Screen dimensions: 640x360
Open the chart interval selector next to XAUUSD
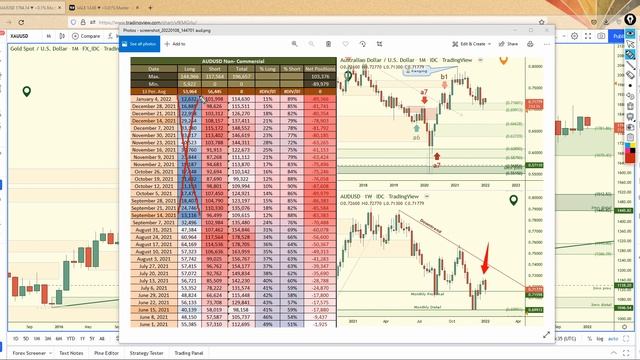click(49, 36)
